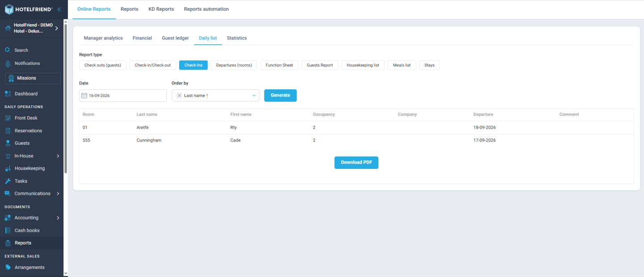Click the Search magnifier icon
Screen dimensions: 644x277
pos(8,50)
